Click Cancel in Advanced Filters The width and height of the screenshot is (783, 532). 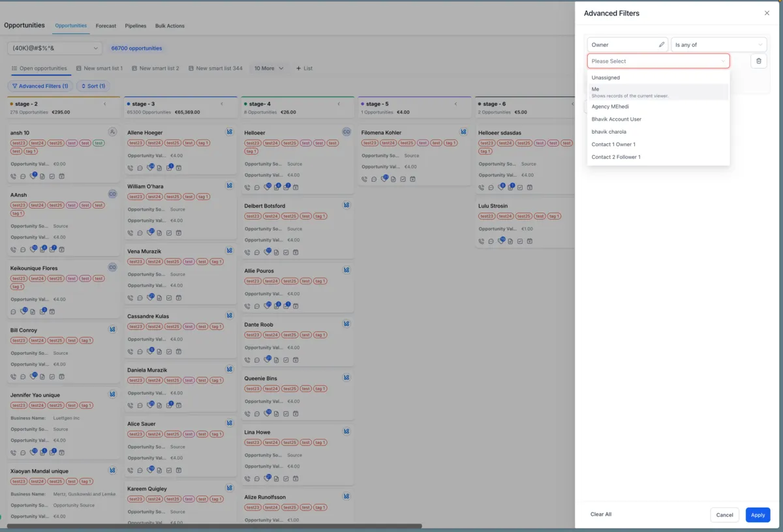click(x=725, y=514)
